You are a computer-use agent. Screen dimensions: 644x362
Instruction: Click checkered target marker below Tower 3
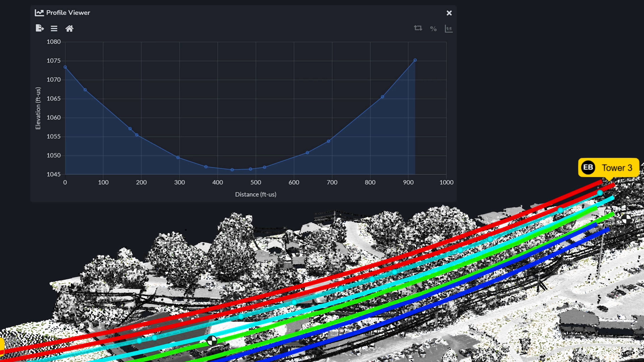[626, 219]
